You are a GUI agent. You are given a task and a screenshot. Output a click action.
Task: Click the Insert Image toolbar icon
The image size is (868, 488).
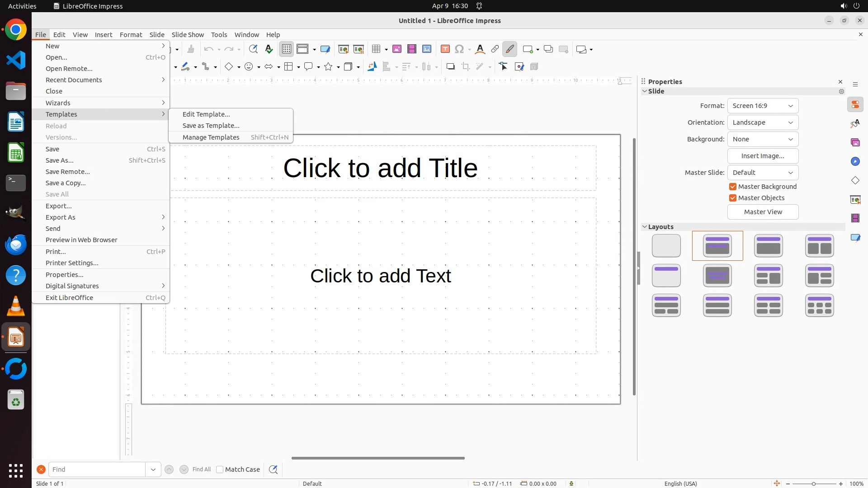[397, 49]
